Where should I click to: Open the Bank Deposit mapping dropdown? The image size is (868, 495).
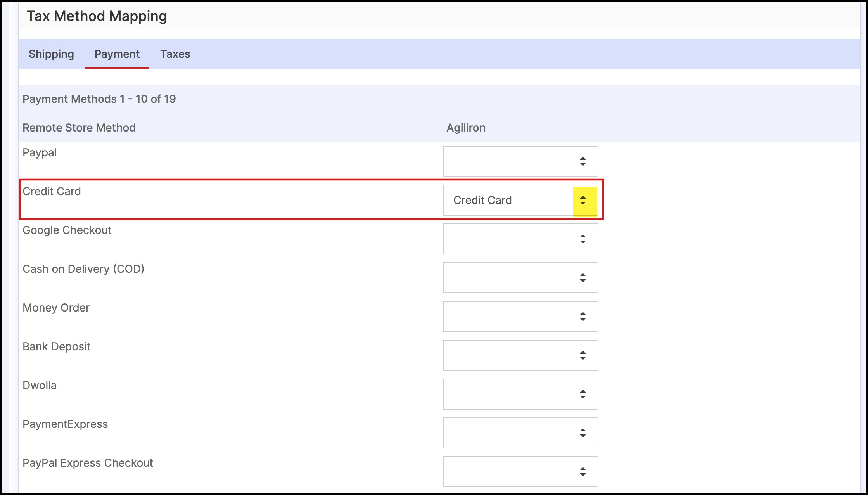click(x=520, y=355)
